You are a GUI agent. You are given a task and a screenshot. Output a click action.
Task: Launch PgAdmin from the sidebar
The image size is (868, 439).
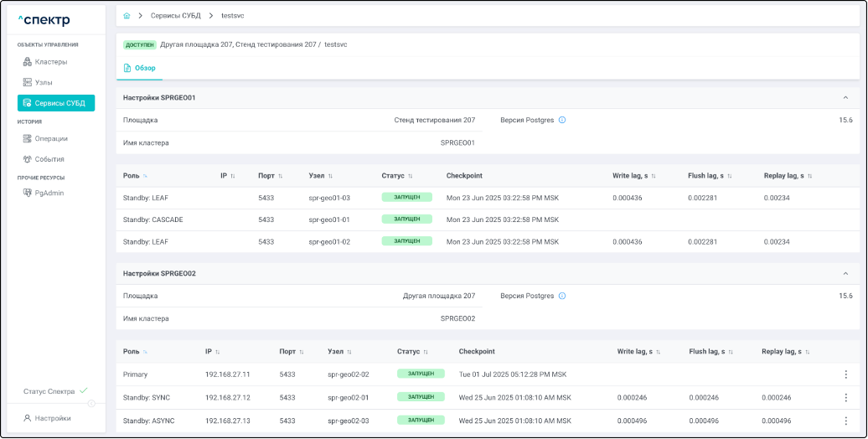click(49, 193)
